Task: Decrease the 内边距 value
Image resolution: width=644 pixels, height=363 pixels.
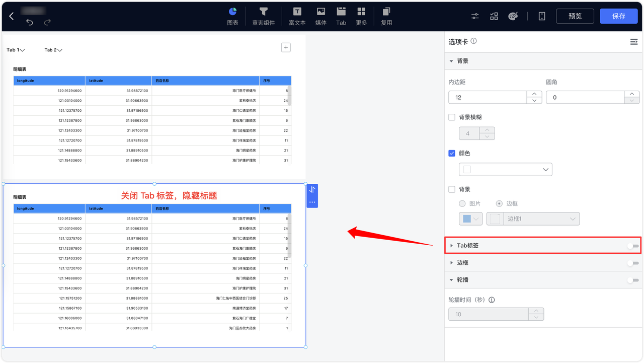Action: [x=534, y=101]
